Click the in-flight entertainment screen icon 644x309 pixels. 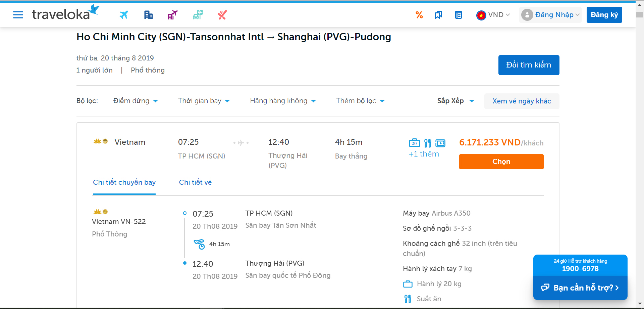[x=440, y=143]
